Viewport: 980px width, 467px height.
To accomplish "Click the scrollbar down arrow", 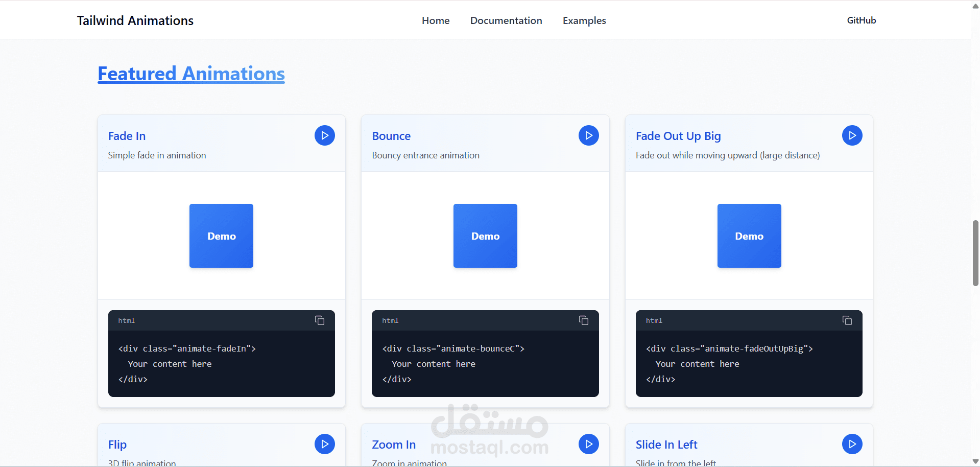I will (975, 461).
